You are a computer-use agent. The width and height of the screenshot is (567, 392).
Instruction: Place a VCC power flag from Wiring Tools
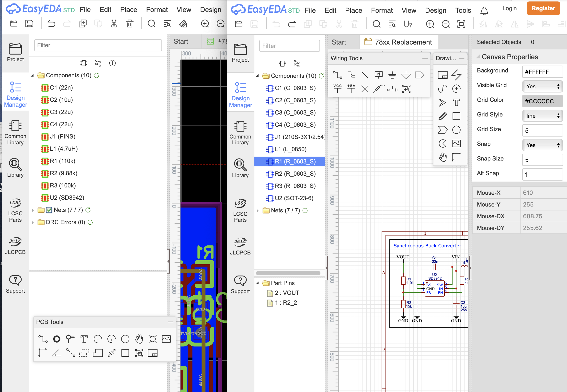coord(337,88)
